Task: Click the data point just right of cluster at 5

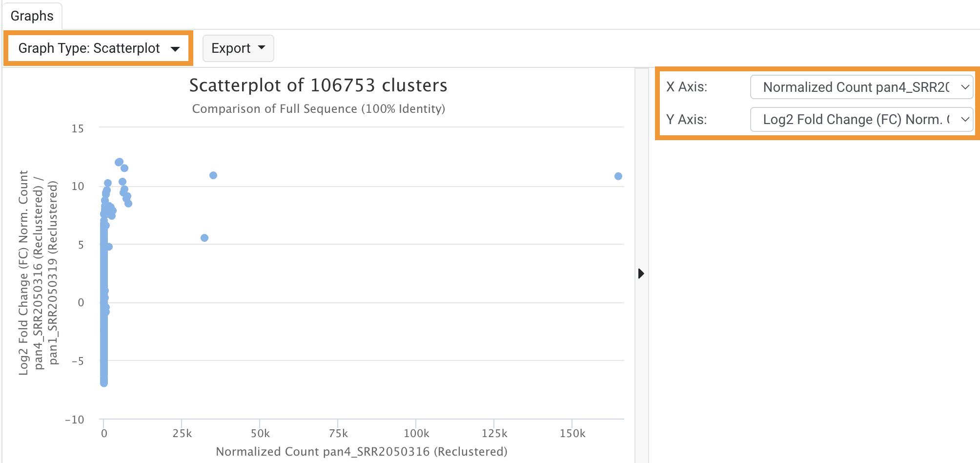Action: click(109, 247)
